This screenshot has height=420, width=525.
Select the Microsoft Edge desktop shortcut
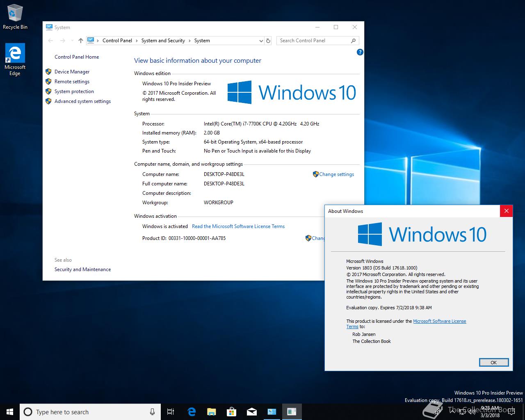click(x=15, y=59)
